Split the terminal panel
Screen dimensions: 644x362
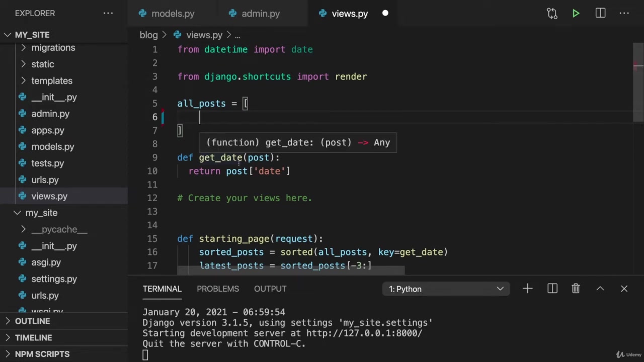tap(552, 289)
